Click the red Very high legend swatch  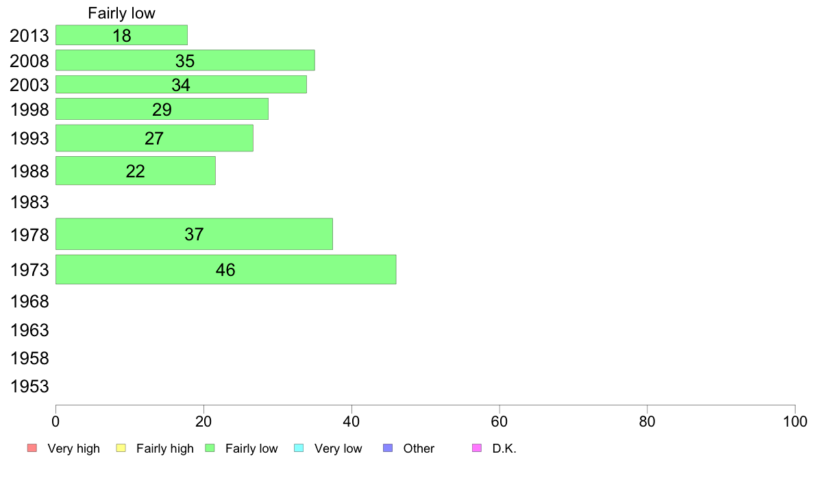point(32,448)
